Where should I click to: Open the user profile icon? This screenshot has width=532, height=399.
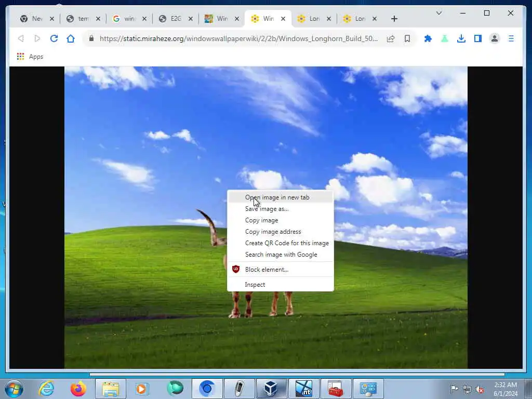pos(495,38)
